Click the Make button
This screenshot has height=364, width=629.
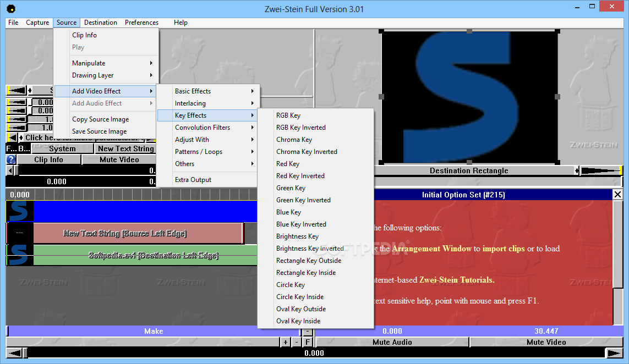click(x=154, y=331)
